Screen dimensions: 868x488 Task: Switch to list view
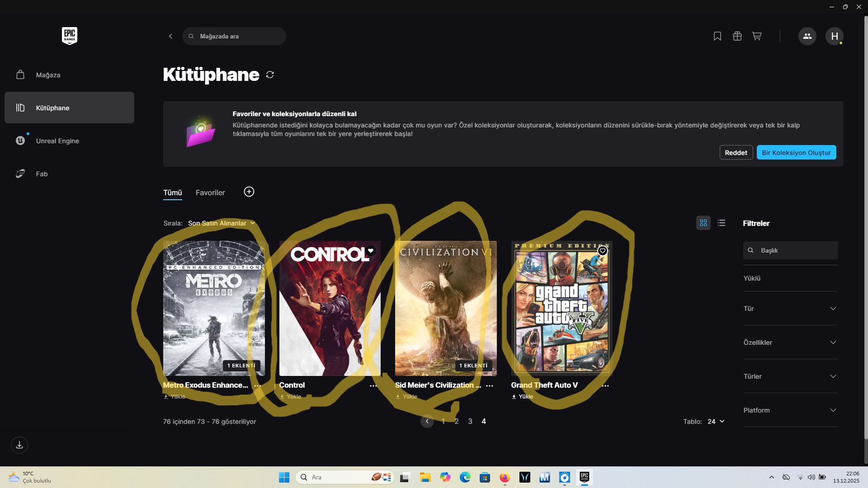tap(722, 223)
